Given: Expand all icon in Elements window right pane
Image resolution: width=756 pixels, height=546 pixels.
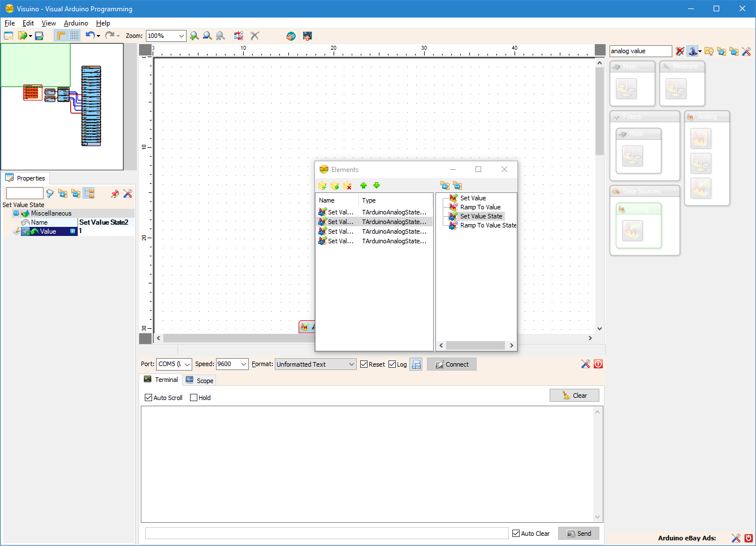Looking at the screenshot, I should (x=445, y=186).
